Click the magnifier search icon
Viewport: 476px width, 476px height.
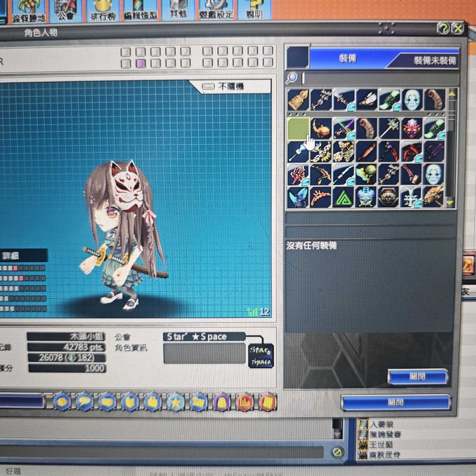point(291,78)
